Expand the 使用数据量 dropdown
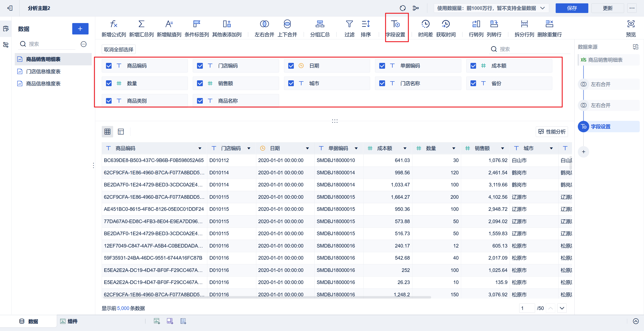The height and width of the screenshot is (331, 644). click(542, 8)
